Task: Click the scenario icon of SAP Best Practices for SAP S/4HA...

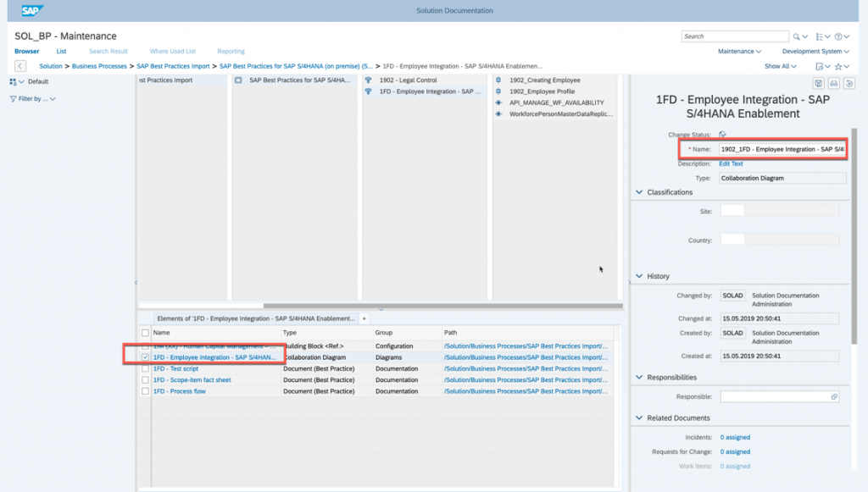Action: 238,80
